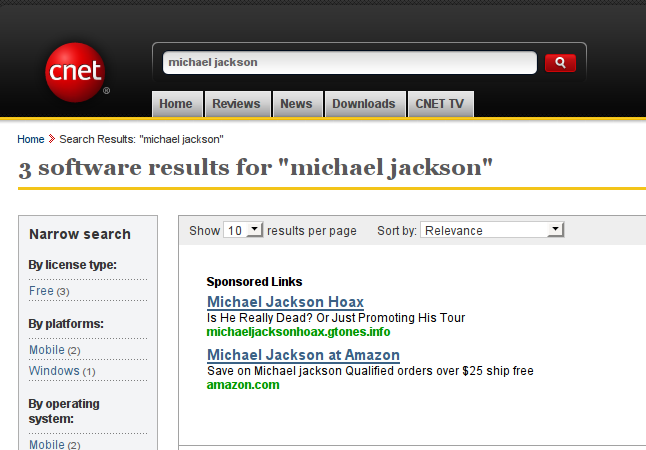Filter by Free license type
Screen dimensions: 646x450
tap(41, 291)
